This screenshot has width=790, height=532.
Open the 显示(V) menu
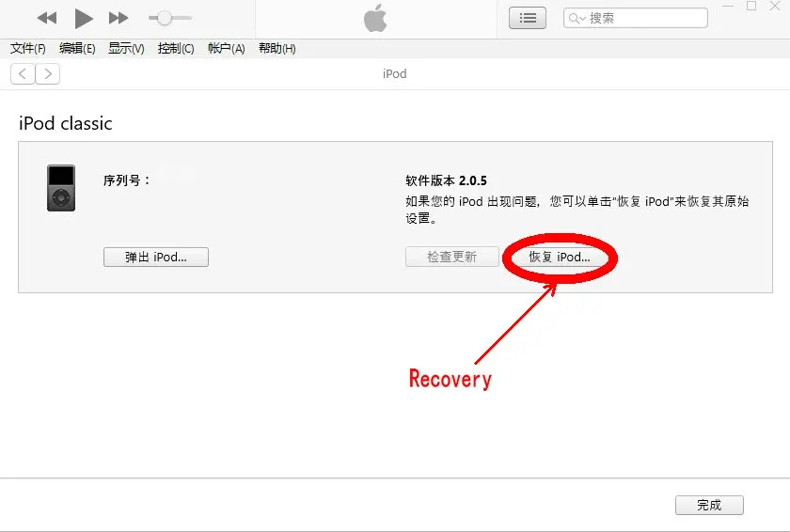(126, 48)
